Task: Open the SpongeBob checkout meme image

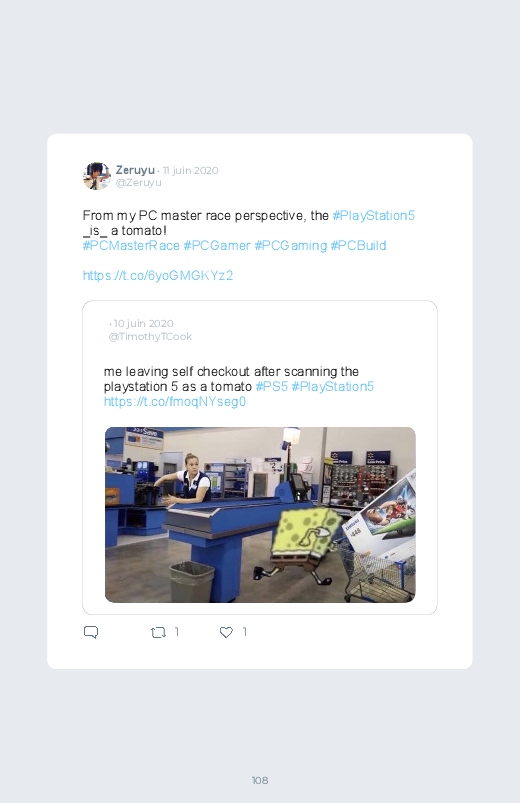Action: (x=260, y=515)
